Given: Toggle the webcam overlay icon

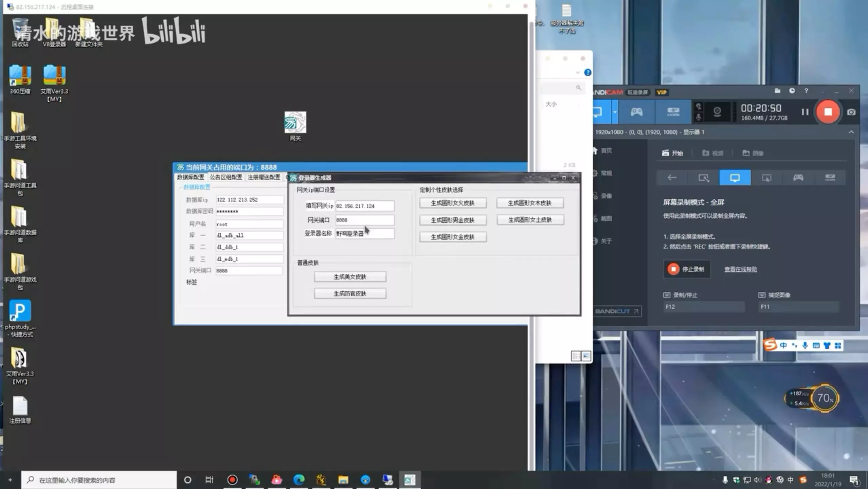Looking at the screenshot, I should point(717,112).
